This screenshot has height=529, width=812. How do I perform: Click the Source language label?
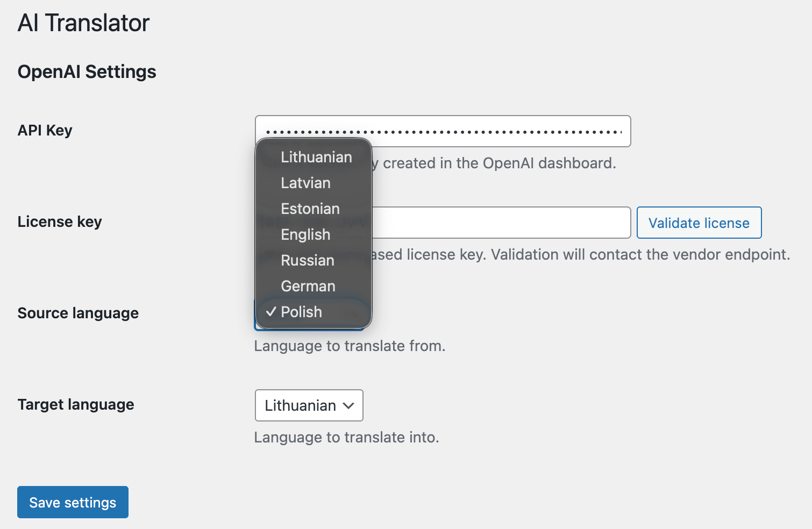coord(78,313)
